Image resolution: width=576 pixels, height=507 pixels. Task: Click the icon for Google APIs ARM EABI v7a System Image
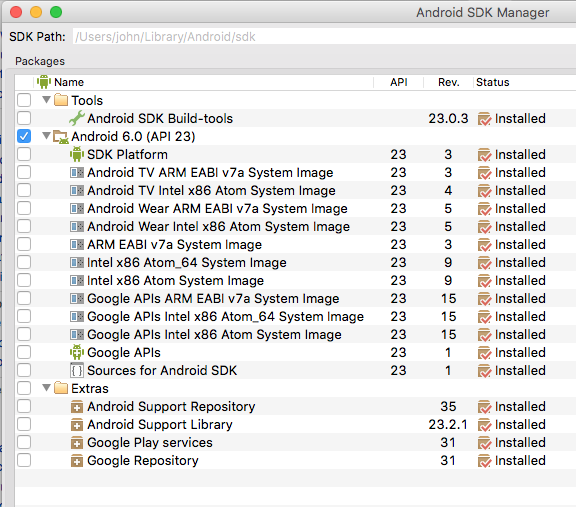tap(77, 298)
